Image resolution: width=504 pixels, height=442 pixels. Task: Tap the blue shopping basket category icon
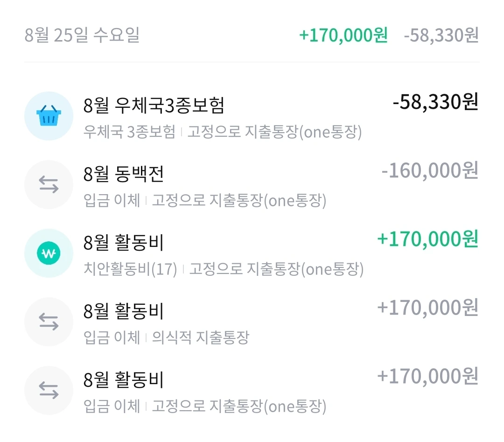click(49, 116)
